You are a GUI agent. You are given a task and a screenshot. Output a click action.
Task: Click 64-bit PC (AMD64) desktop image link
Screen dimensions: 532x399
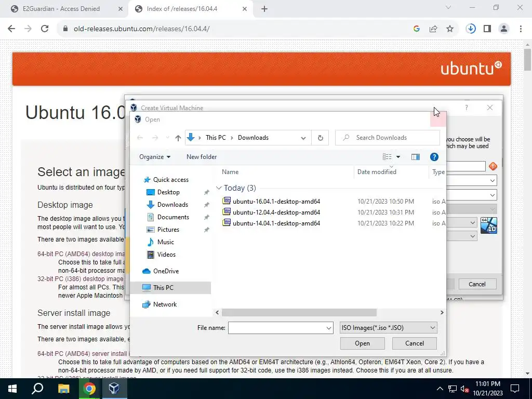81,254
